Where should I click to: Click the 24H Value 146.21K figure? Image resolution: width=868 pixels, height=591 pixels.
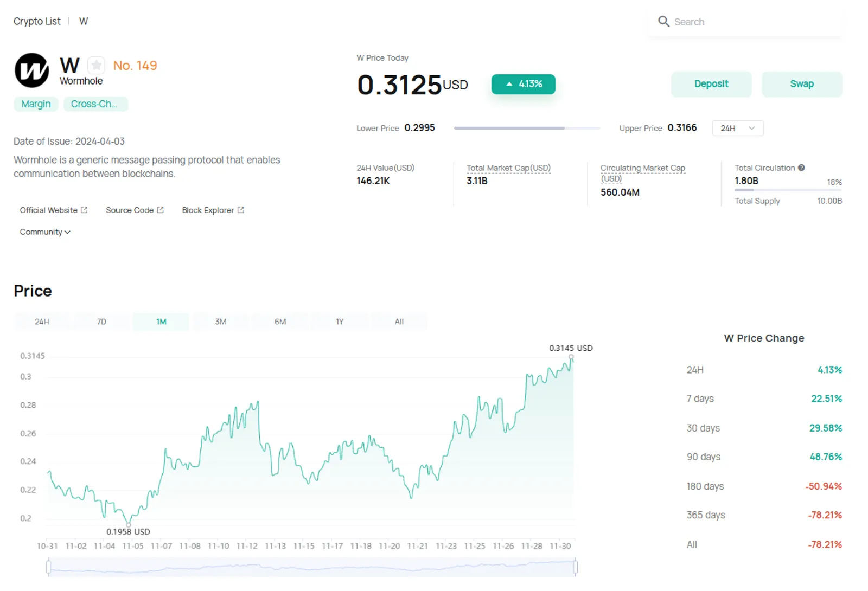click(x=373, y=181)
